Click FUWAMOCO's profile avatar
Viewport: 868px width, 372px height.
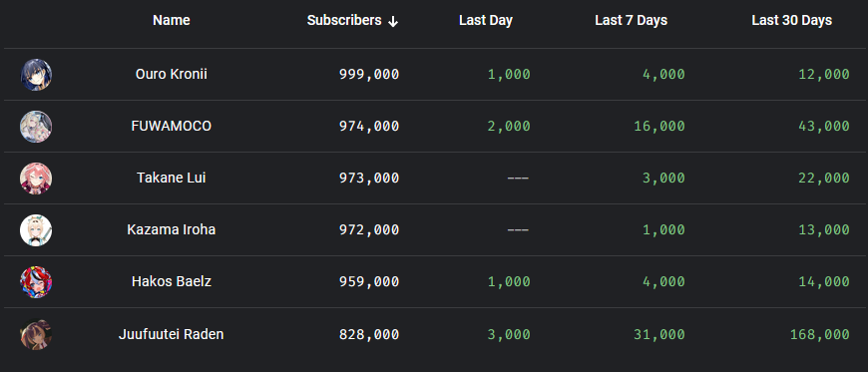tap(36, 127)
